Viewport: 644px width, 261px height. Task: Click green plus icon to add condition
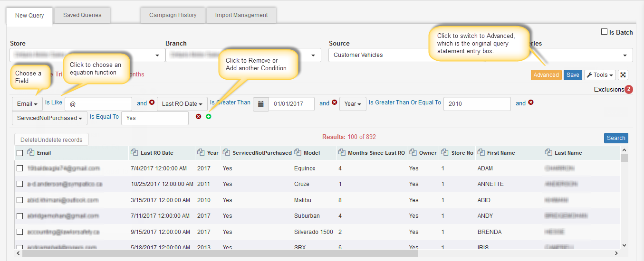point(208,117)
